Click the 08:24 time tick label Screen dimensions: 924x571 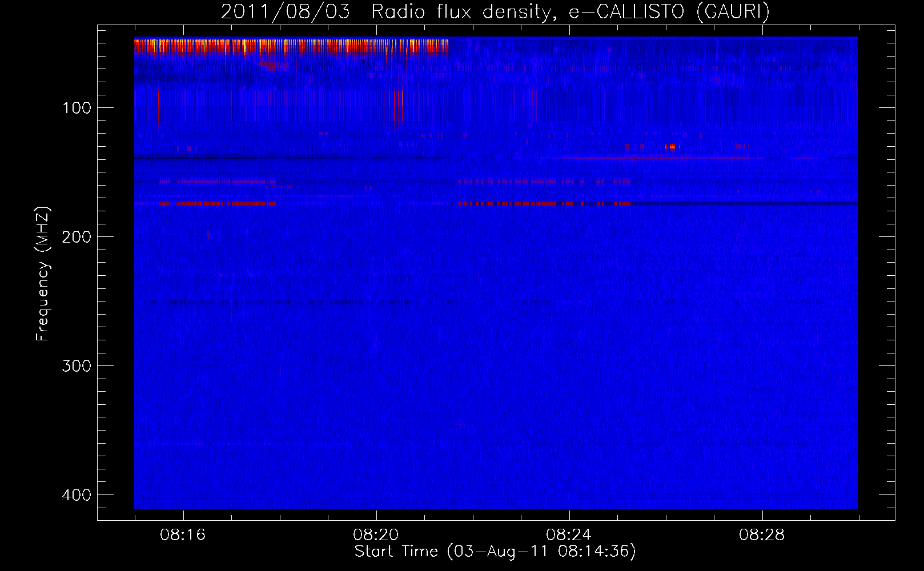click(569, 535)
